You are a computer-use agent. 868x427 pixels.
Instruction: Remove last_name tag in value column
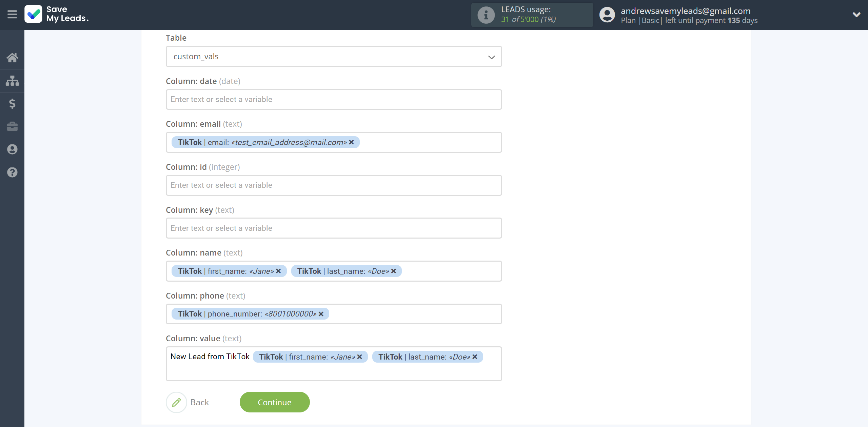475,357
